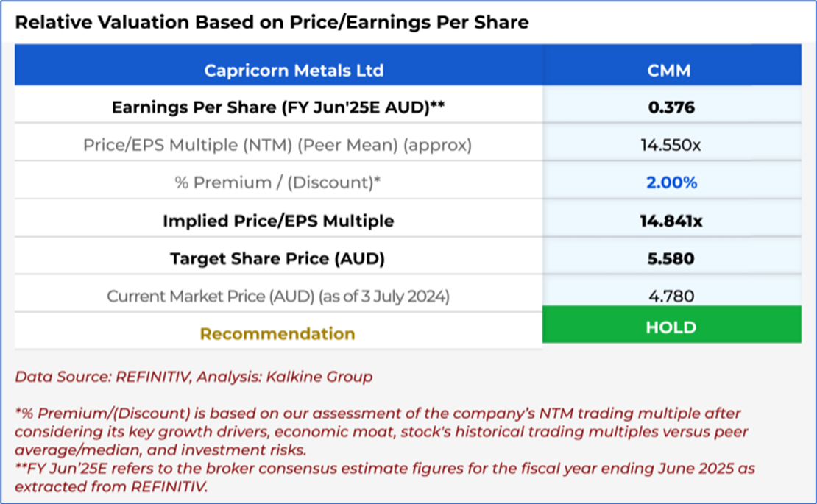Click the green HOLD recommendation cell
The width and height of the screenshot is (817, 504).
(671, 327)
